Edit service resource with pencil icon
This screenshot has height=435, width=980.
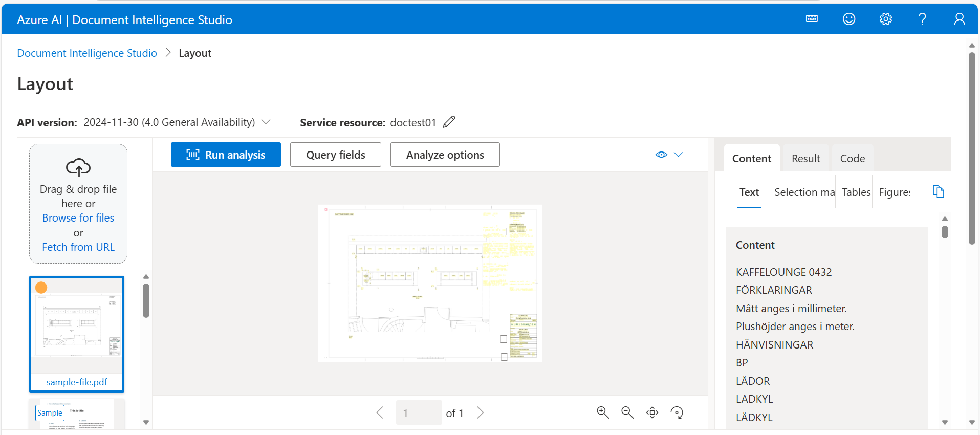449,122
